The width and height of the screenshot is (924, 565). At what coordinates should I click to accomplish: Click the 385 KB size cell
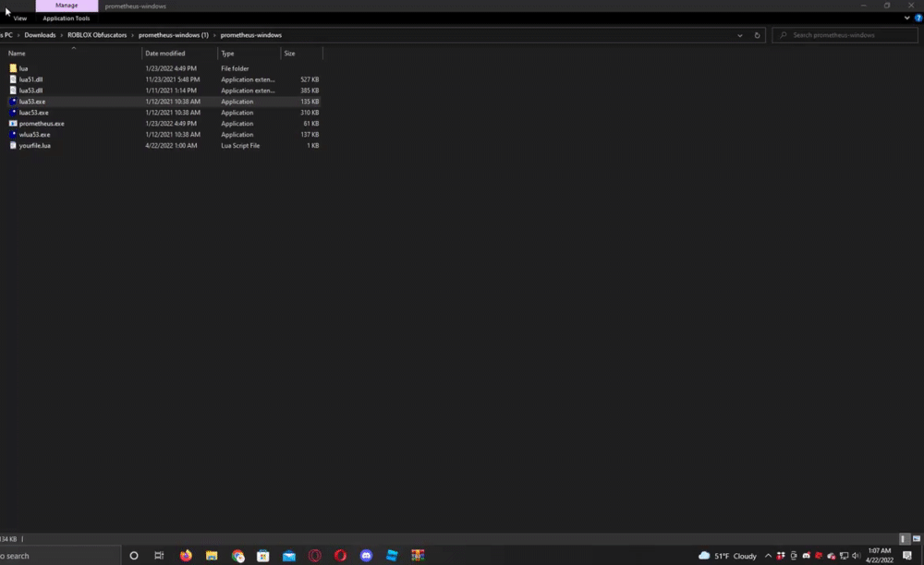pos(310,90)
